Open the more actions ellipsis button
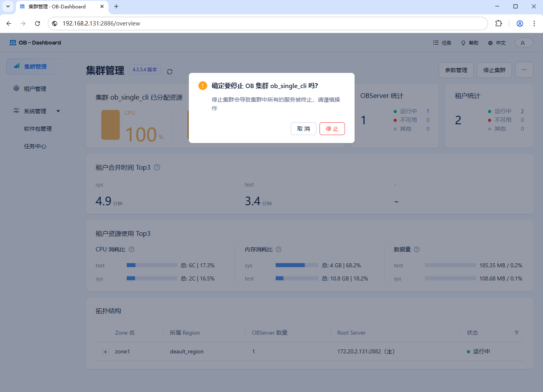The width and height of the screenshot is (543, 392). tap(524, 70)
